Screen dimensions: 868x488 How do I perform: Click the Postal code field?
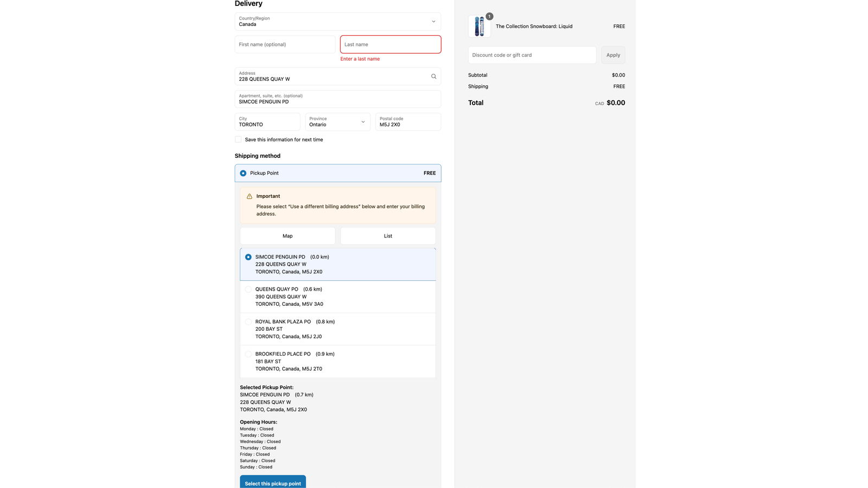click(408, 122)
